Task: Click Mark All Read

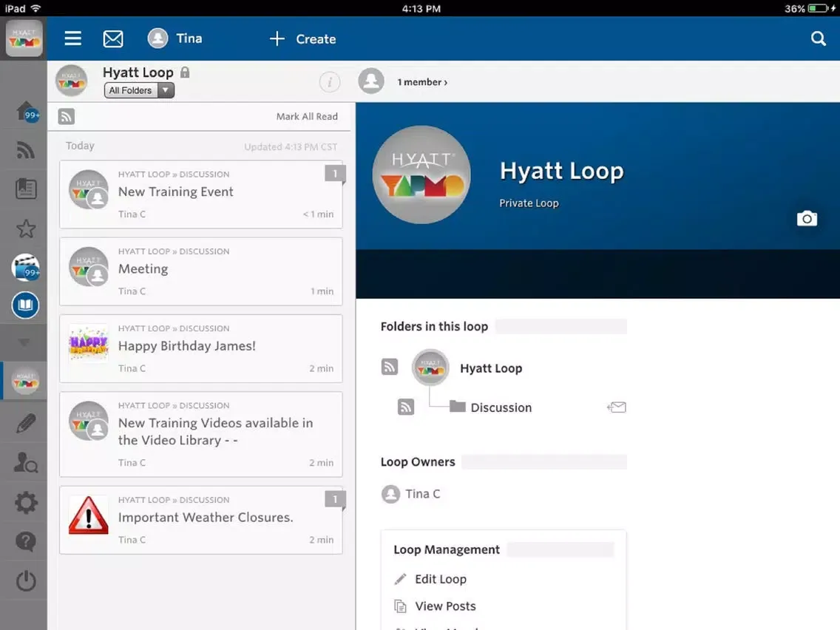Action: [307, 116]
